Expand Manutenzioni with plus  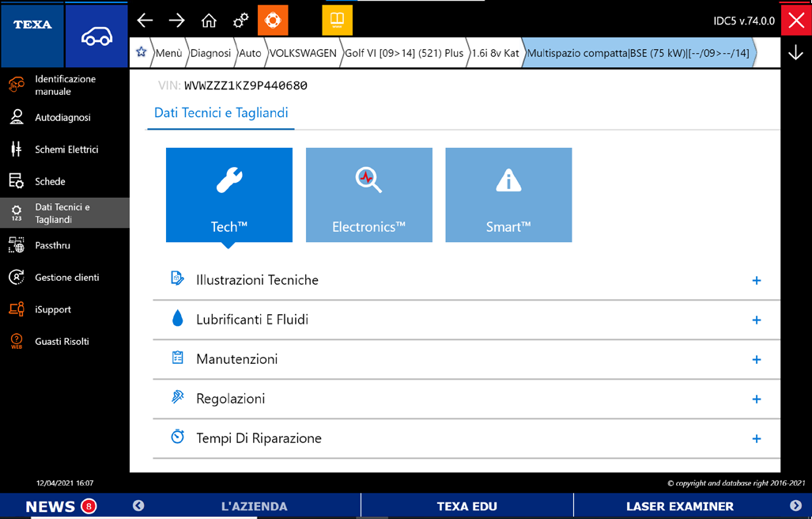click(757, 359)
